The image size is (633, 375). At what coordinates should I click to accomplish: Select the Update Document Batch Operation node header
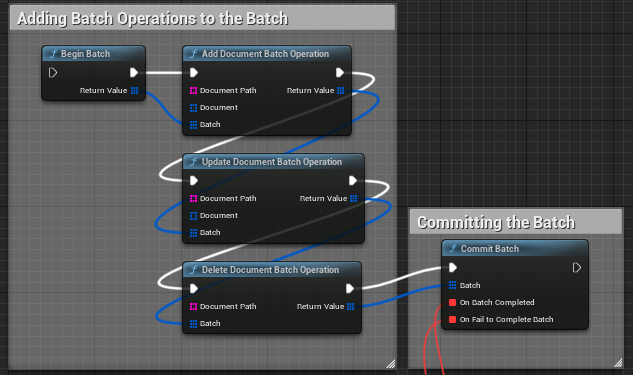point(273,162)
